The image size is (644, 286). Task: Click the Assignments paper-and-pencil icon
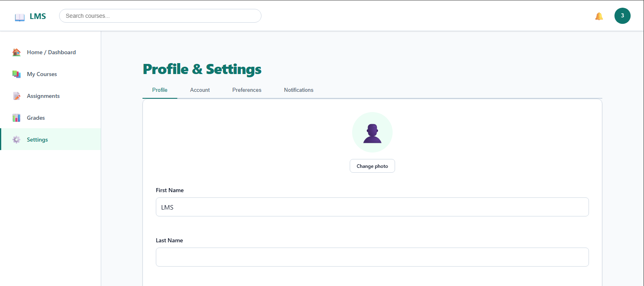(17, 96)
